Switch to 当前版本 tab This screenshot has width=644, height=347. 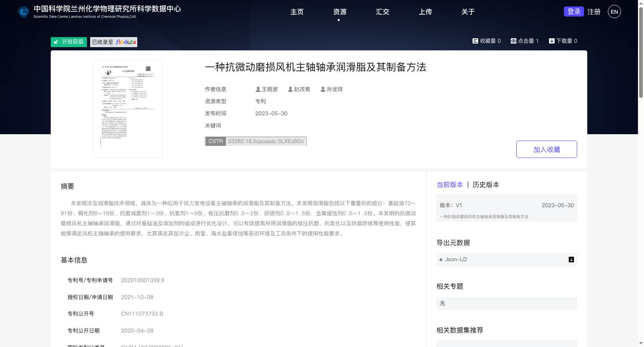[x=450, y=185]
